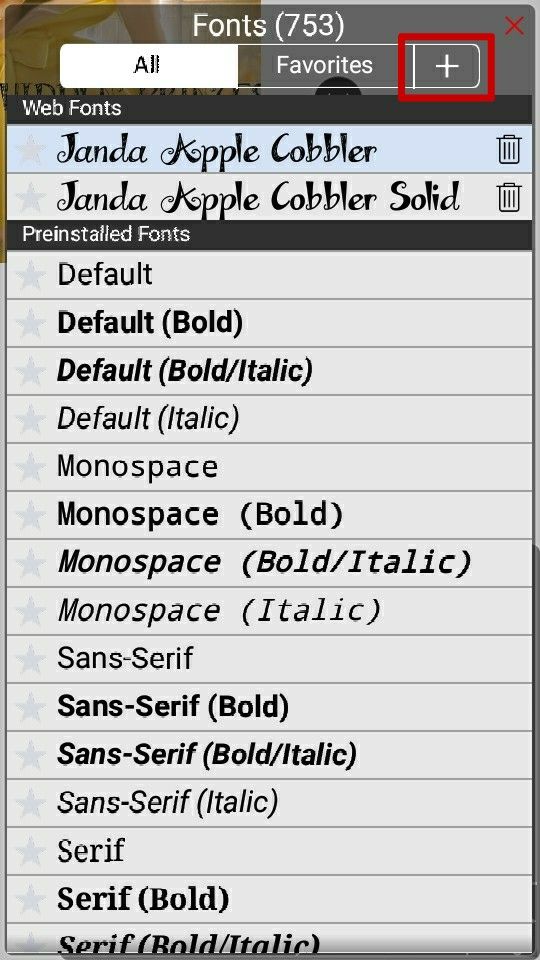Close the Fonts panel with red X

(514, 26)
